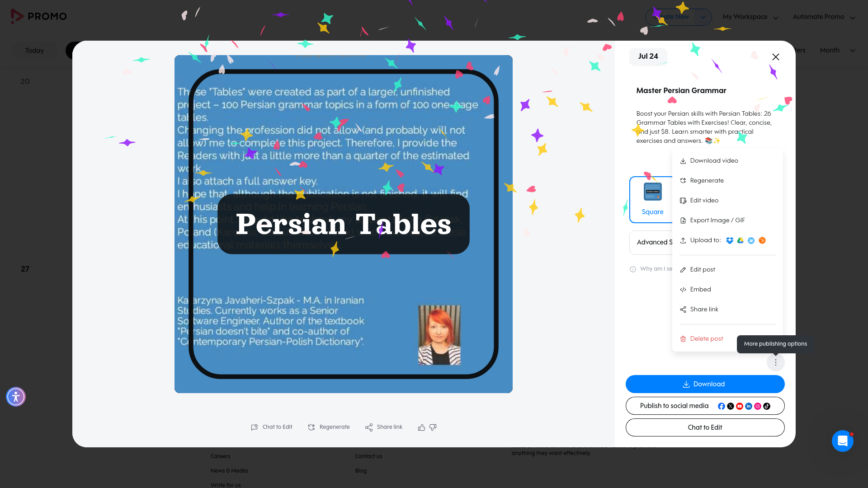This screenshot has width=868, height=488.
Task: Open the News & Media footer link
Action: pos(229,471)
